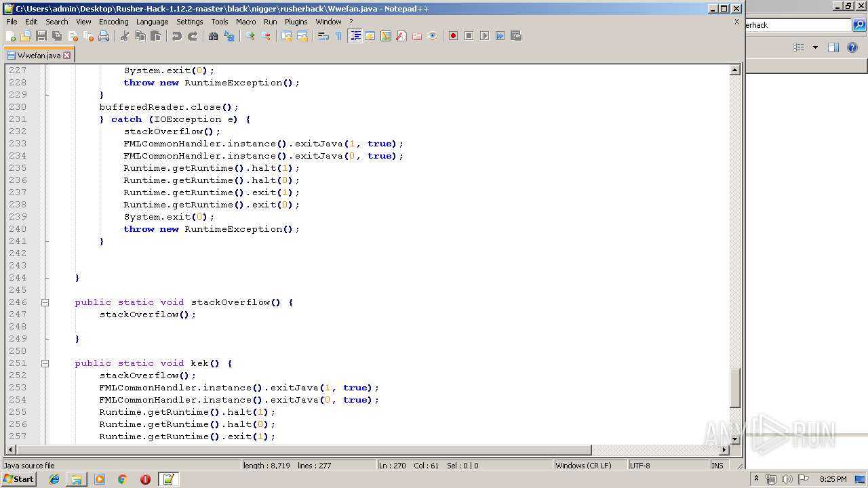Open the Plugins menu

(296, 22)
